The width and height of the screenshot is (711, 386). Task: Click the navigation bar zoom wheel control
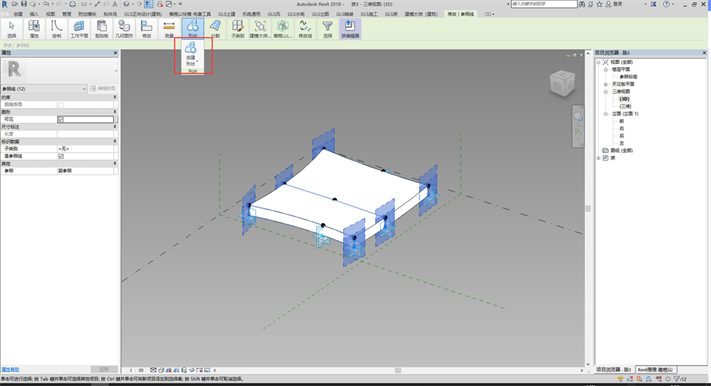578,117
